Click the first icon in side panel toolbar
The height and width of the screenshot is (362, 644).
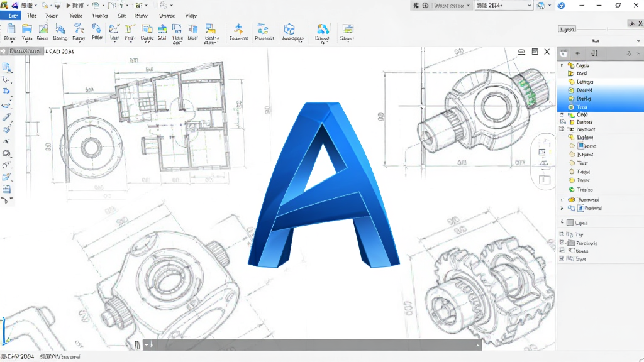point(563,53)
